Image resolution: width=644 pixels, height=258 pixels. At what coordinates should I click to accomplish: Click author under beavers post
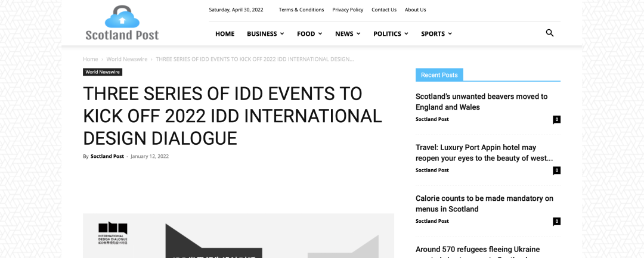tap(432, 119)
